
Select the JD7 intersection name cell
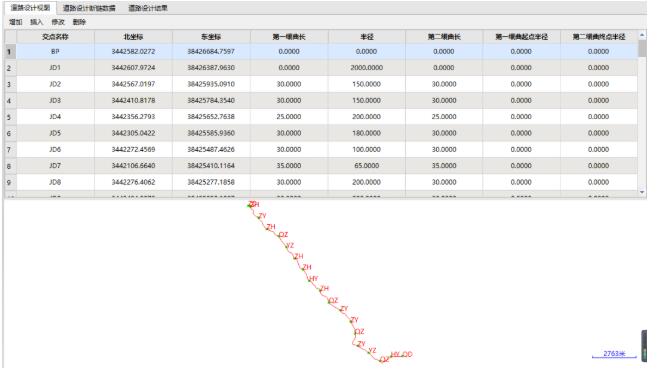(x=55, y=166)
